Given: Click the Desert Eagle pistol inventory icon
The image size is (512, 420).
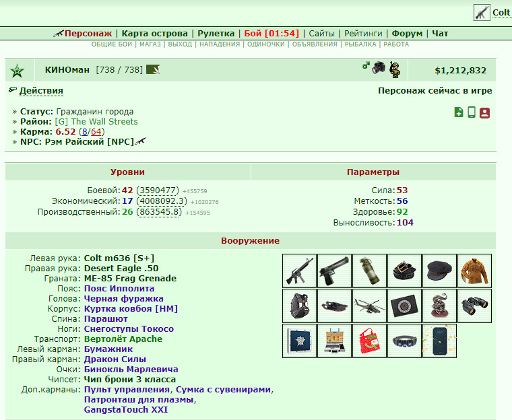Looking at the screenshot, I should point(334,271).
